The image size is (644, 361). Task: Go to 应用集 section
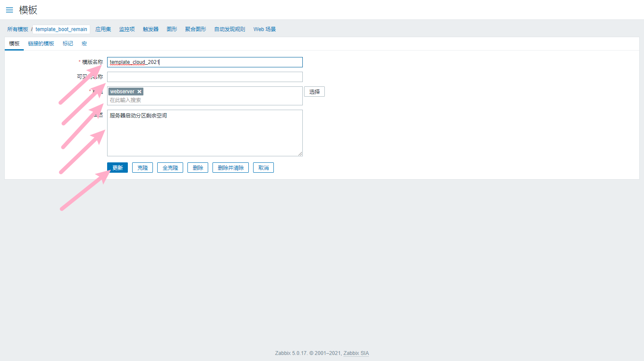tap(103, 29)
